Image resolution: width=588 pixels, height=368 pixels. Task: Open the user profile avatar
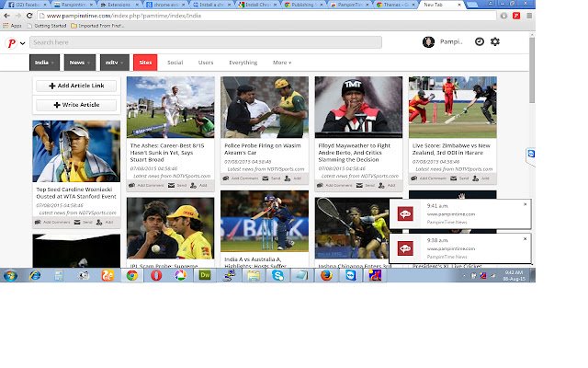428,42
